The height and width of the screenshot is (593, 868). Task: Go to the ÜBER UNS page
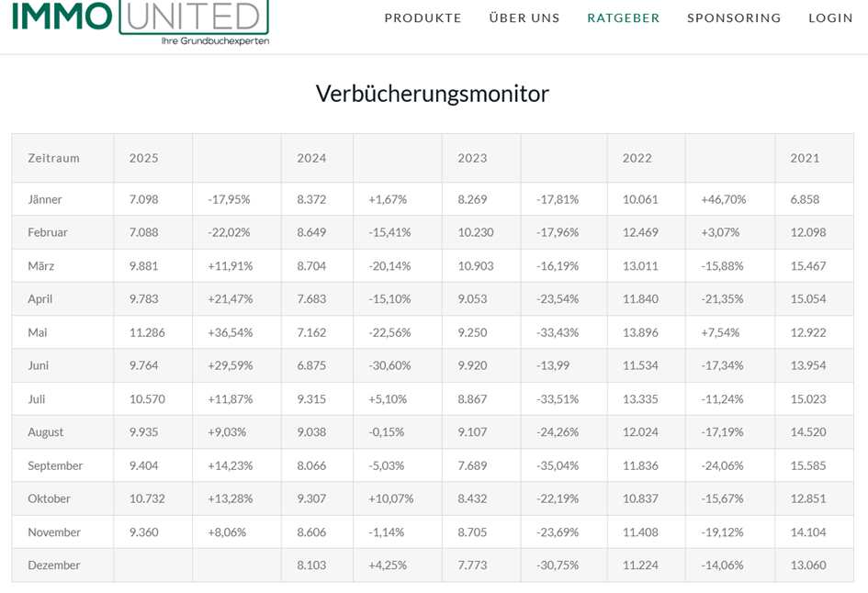[524, 18]
